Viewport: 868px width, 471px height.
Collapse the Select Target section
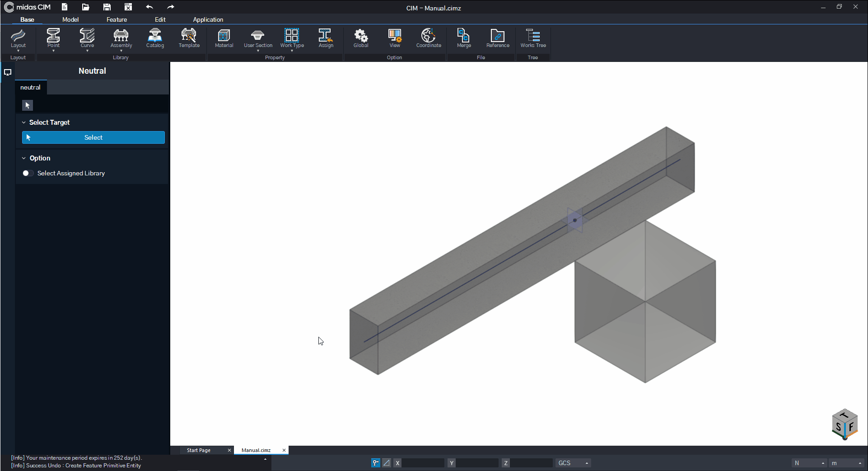(x=24, y=122)
